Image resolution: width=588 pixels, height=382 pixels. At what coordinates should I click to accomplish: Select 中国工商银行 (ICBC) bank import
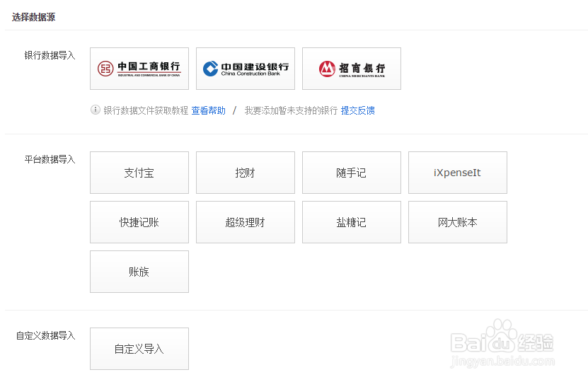(139, 69)
